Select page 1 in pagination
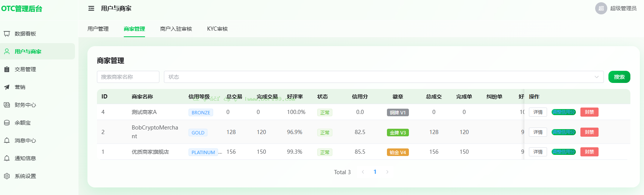This screenshot has width=644, height=195. [x=375, y=172]
